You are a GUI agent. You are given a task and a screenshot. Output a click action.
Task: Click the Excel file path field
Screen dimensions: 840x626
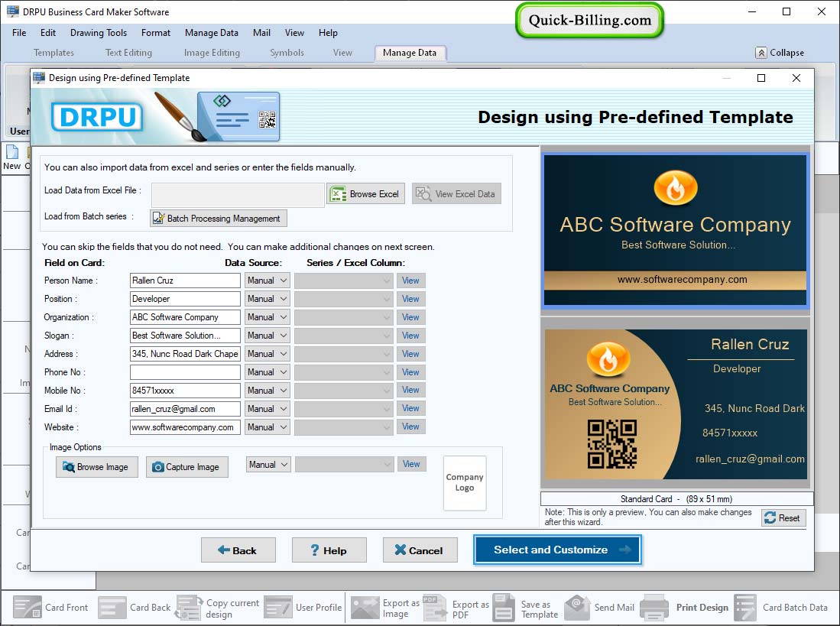[238, 195]
